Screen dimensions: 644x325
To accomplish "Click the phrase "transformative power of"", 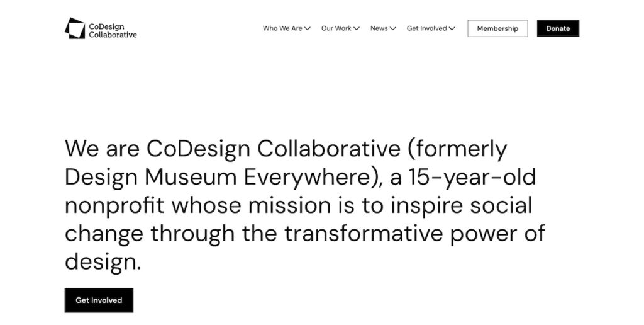I will pos(414,233).
